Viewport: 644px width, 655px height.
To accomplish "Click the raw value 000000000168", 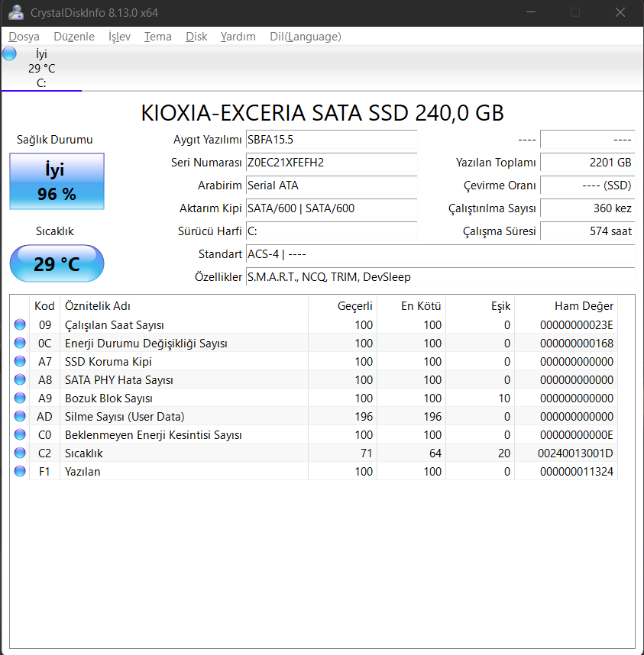I will 577,344.
